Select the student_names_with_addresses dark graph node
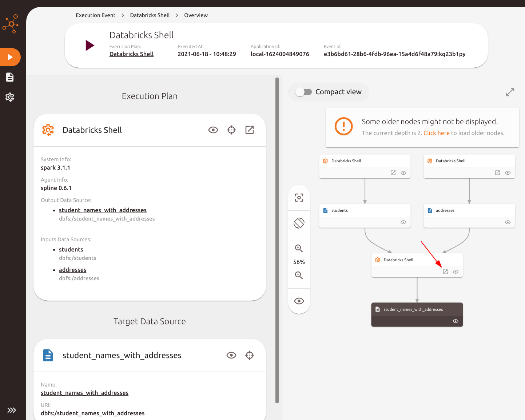525x420 pixels. coord(417,315)
